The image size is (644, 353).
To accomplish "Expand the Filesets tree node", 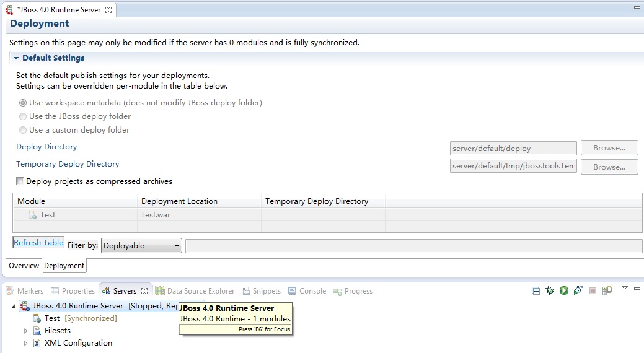I will pyautogui.click(x=25, y=331).
